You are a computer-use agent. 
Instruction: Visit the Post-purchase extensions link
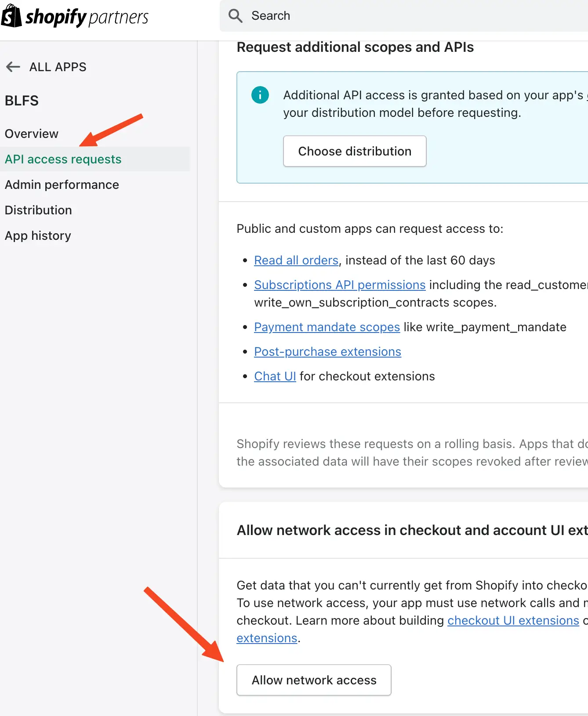327,351
